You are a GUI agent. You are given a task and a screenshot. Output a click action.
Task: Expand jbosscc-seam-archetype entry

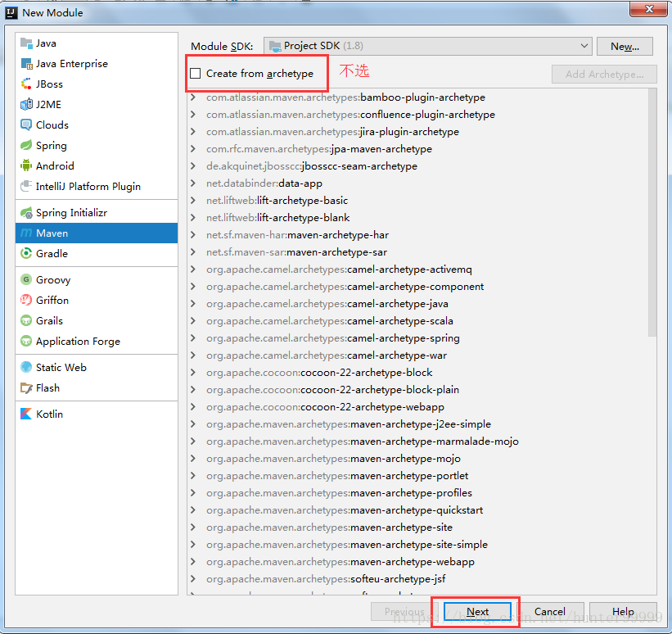[x=193, y=166]
